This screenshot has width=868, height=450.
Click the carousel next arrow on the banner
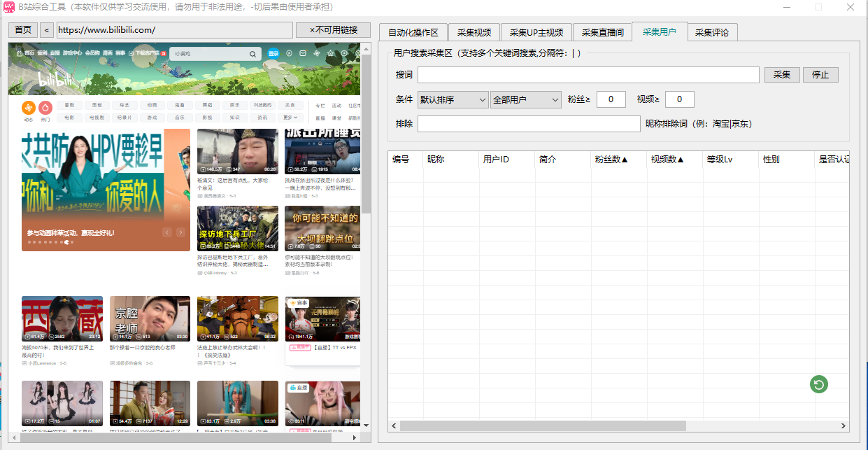[x=181, y=232]
